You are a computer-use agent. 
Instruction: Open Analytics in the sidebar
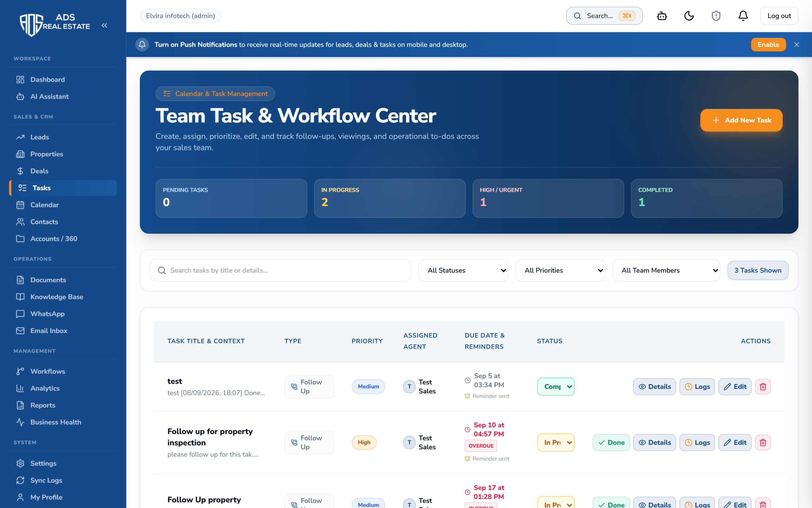[63, 388]
